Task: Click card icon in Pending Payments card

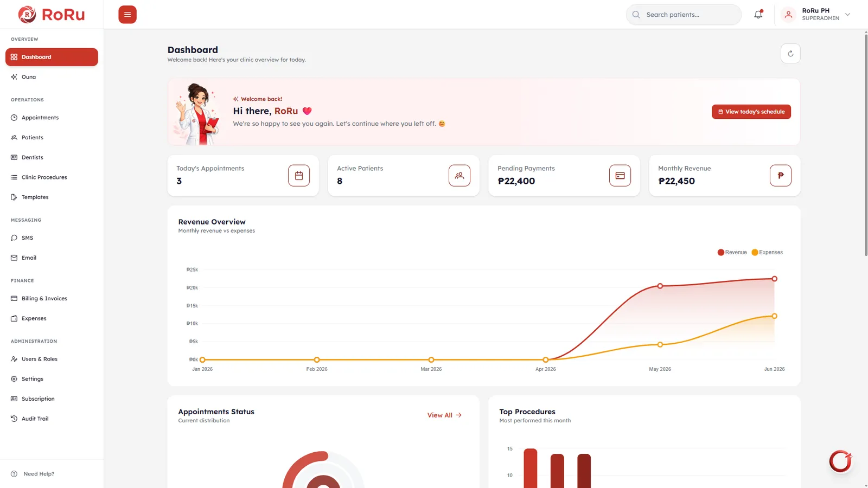Action: [620, 176]
